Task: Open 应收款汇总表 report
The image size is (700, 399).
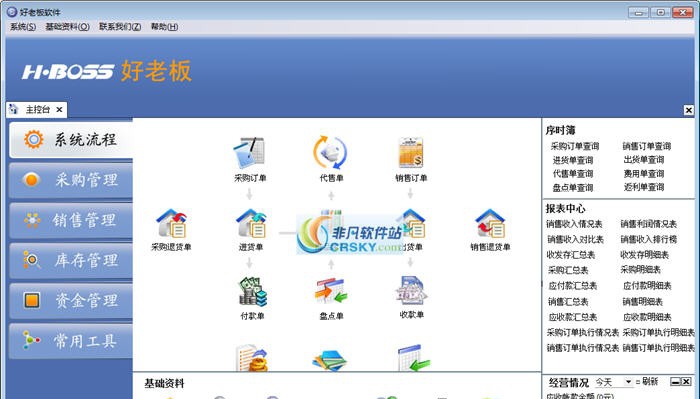Action: coord(573,317)
